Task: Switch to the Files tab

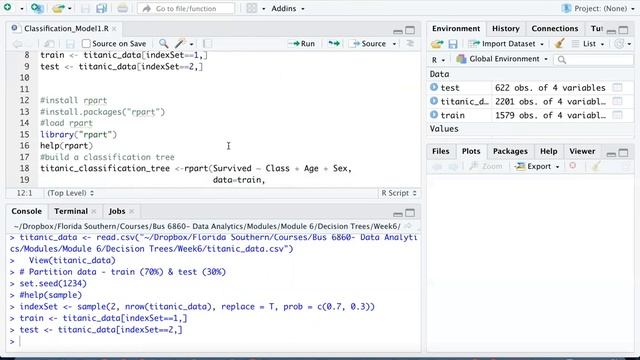Action: [440, 151]
